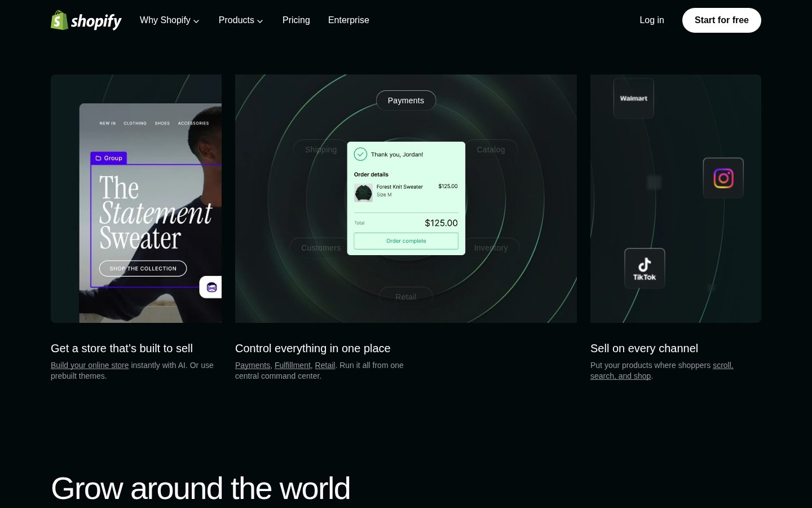This screenshot has height=508, width=812.
Task: Click the Control everything in one place heading
Action: coord(313,348)
